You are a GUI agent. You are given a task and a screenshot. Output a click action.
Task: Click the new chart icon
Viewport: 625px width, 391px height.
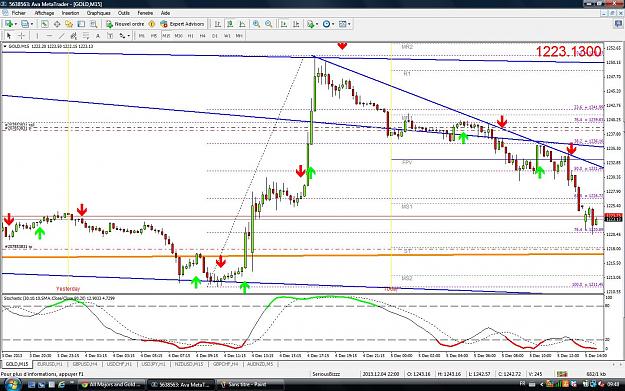(x=8, y=24)
